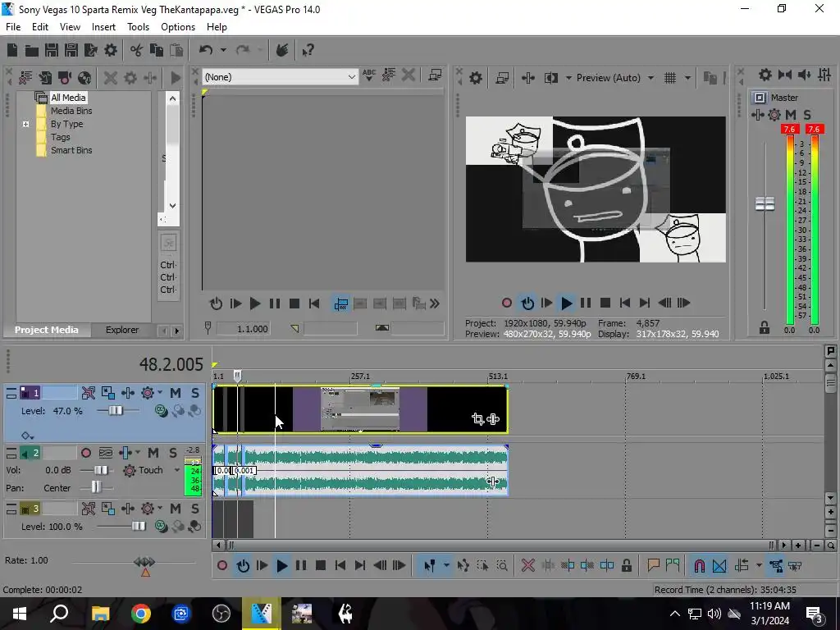Click the Save icon in main toolbar
The image size is (840, 630).
[52, 50]
